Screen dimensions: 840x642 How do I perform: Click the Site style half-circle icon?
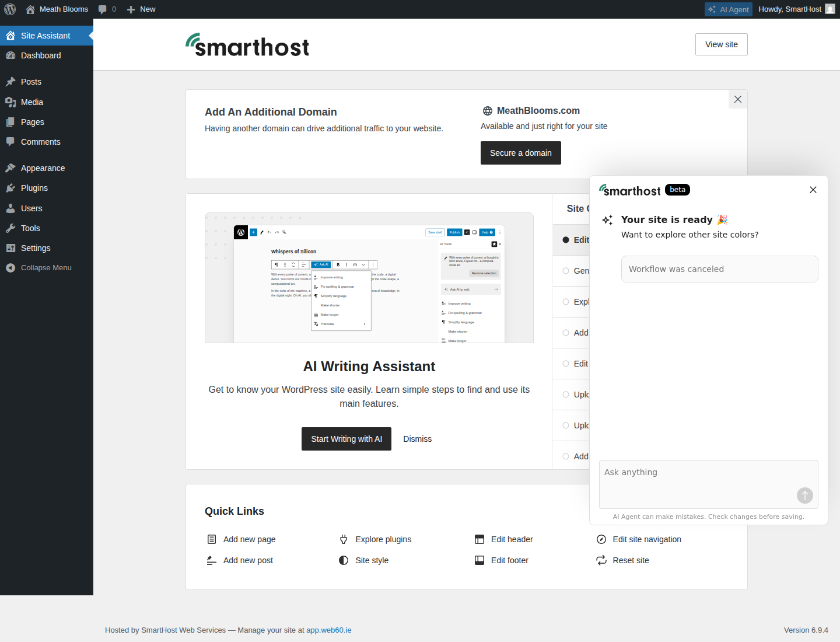pyautogui.click(x=344, y=560)
